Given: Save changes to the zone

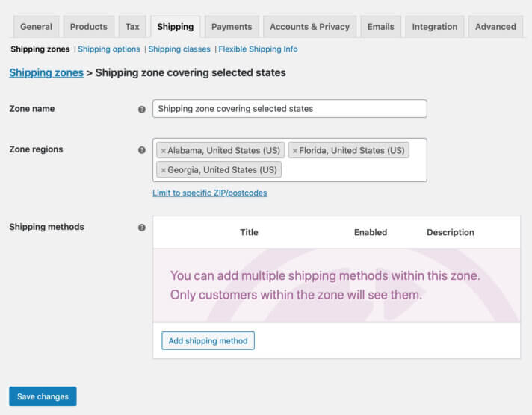Looking at the screenshot, I should (43, 396).
